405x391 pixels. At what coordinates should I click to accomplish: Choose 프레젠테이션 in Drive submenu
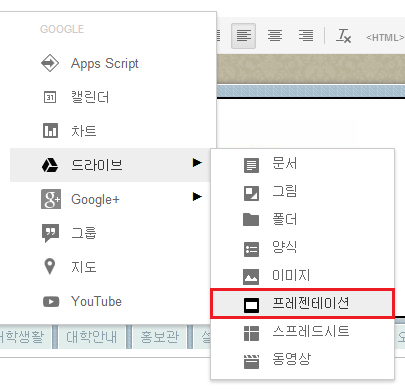[x=303, y=304]
